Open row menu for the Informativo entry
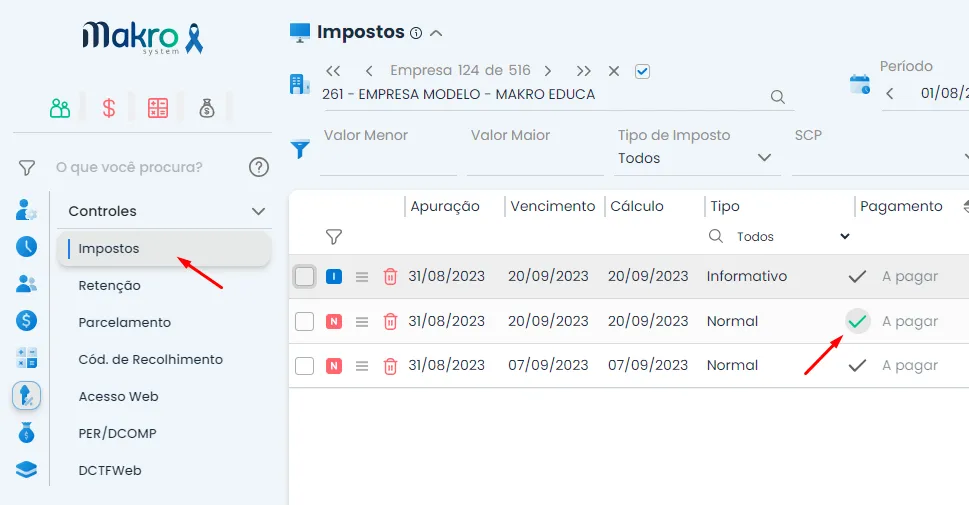 coord(362,277)
